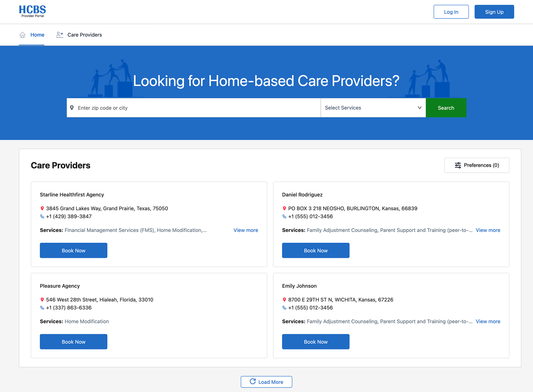
Task: Click the Sign Up button
Action: [x=494, y=12]
